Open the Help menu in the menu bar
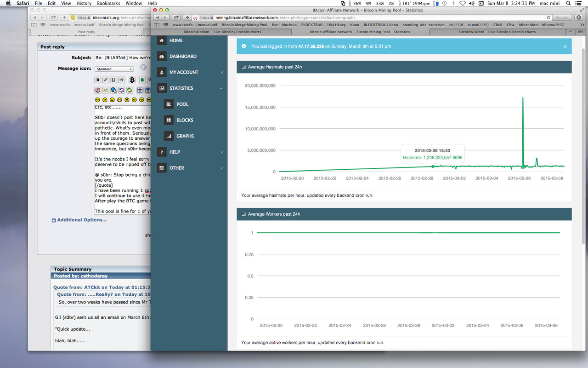Viewport: 588px width, 368px height. point(152,3)
